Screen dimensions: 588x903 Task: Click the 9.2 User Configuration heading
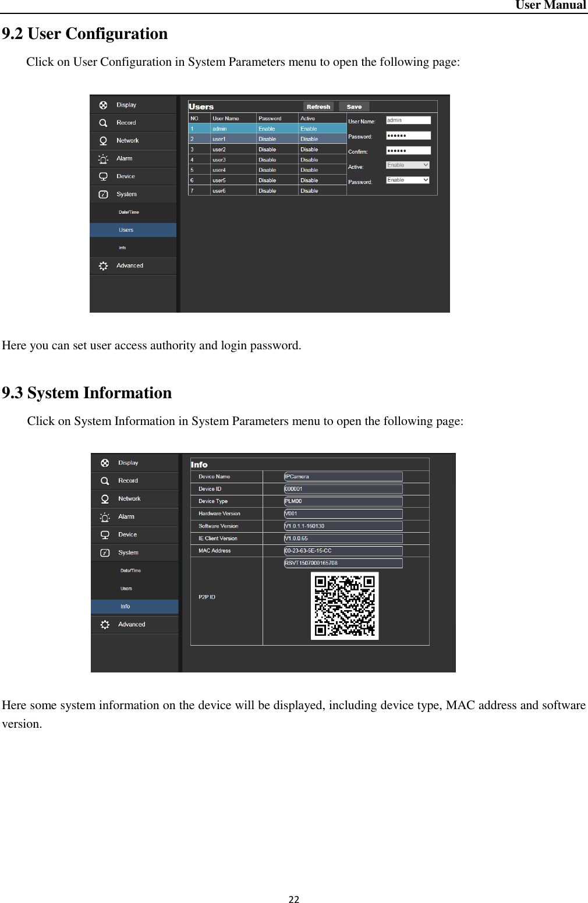pos(85,34)
